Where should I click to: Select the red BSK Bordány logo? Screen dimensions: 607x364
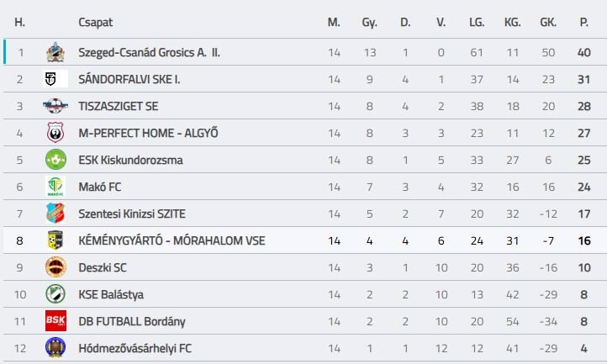[x=55, y=320]
